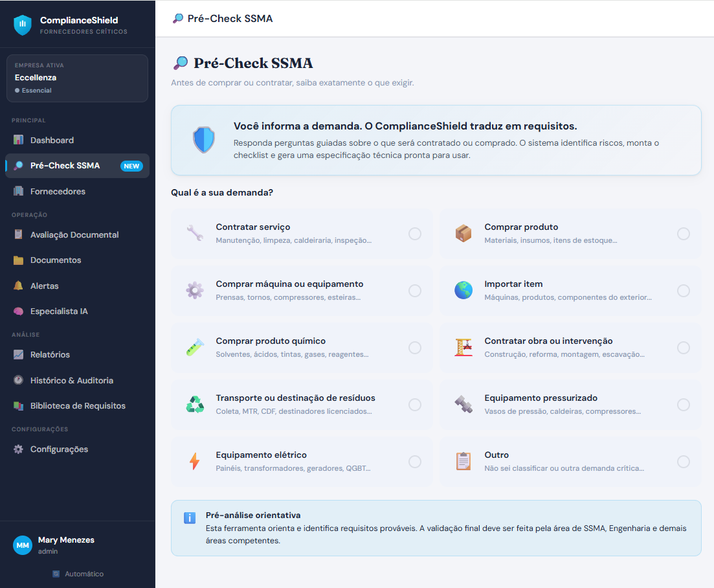The image size is (714, 588).
Task: Select the Comprar máquina ou equipamento radio
Action: 415,291
